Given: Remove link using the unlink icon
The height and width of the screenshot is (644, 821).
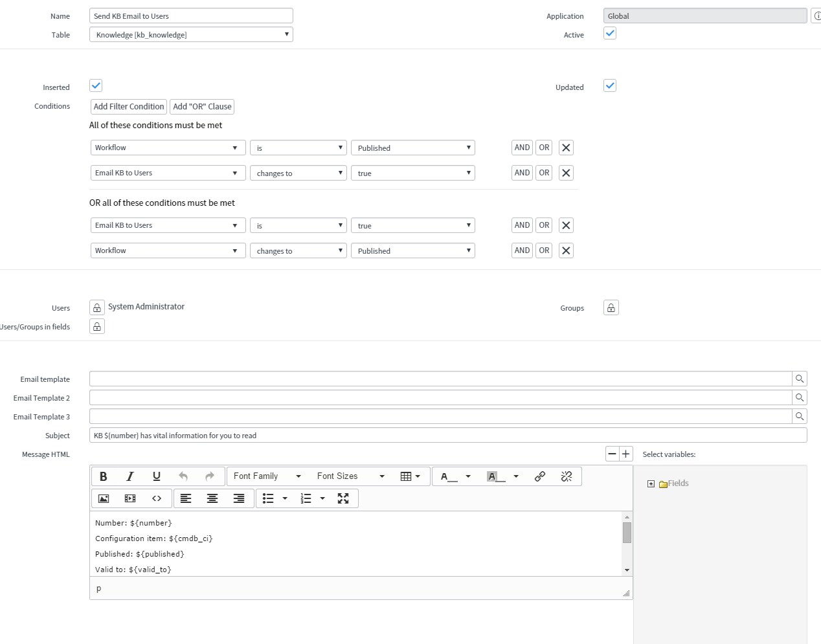Looking at the screenshot, I should [567, 476].
